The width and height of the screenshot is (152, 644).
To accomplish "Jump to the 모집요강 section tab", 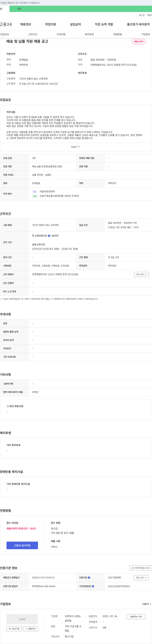I will [x=4, y=34].
